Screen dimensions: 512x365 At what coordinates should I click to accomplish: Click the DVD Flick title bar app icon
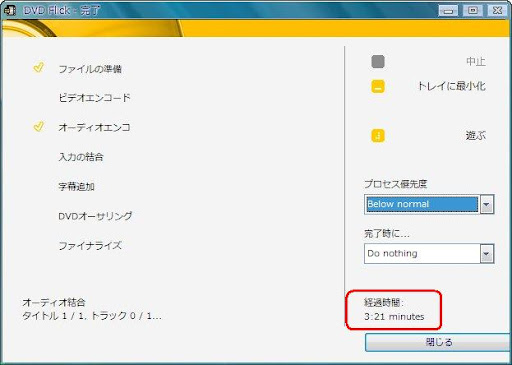(10, 10)
